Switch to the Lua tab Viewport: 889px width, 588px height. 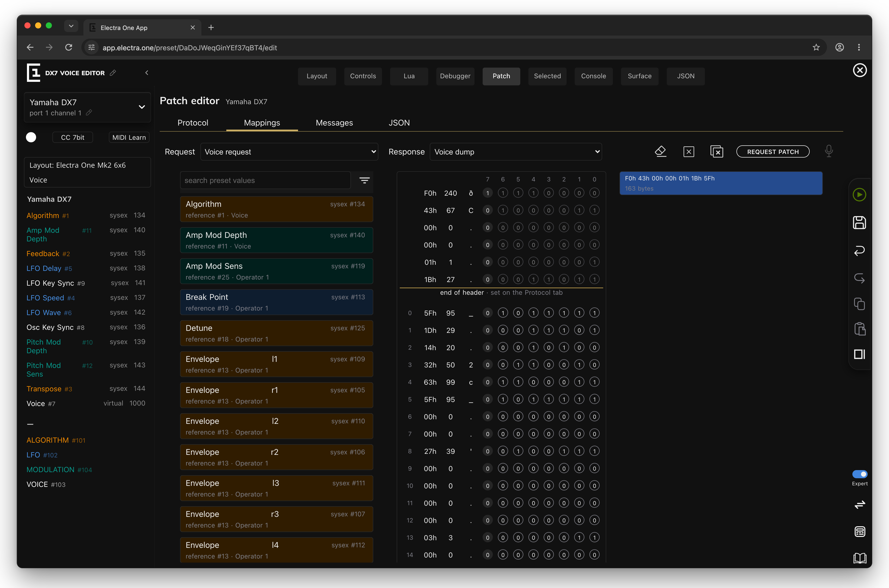pyautogui.click(x=409, y=76)
